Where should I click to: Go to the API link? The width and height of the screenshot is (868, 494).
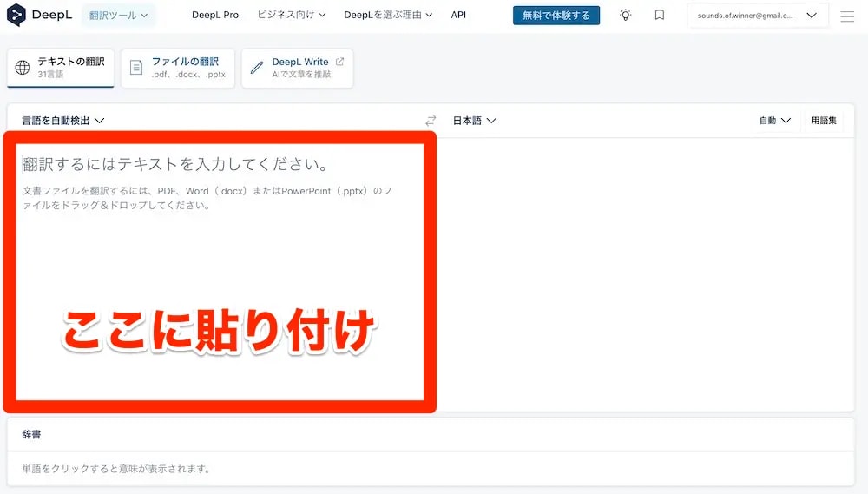click(458, 15)
